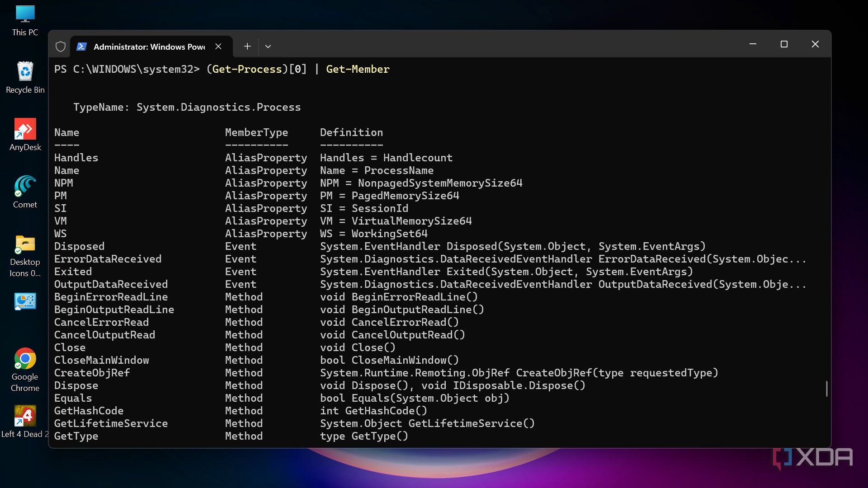Expand the new tab profile dropdown

point(268,47)
